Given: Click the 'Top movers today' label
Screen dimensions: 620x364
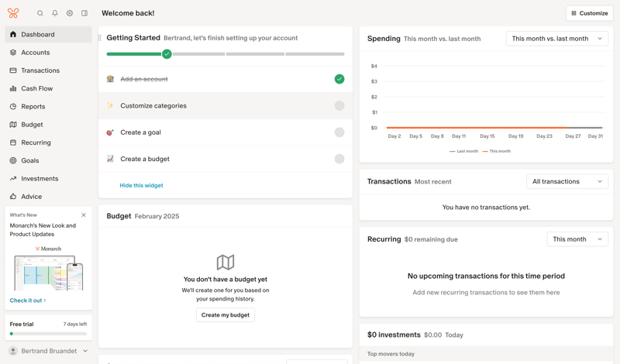Looking at the screenshot, I should 391,354.
